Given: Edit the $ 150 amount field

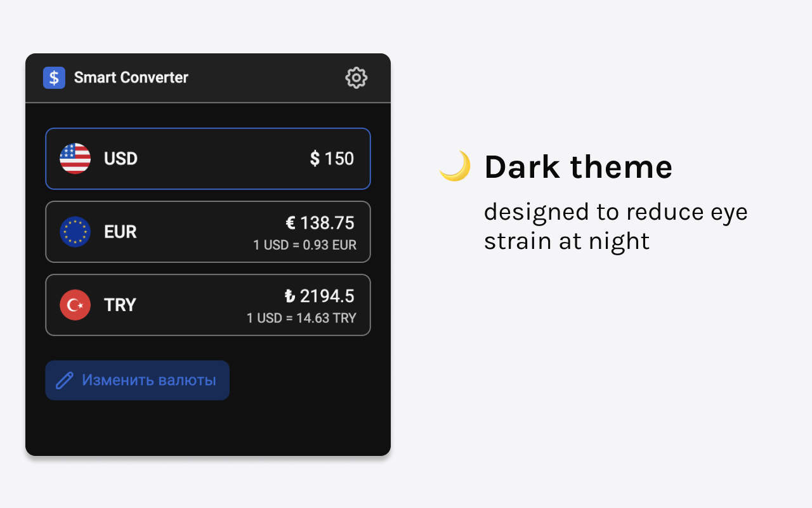Looking at the screenshot, I should pos(332,159).
